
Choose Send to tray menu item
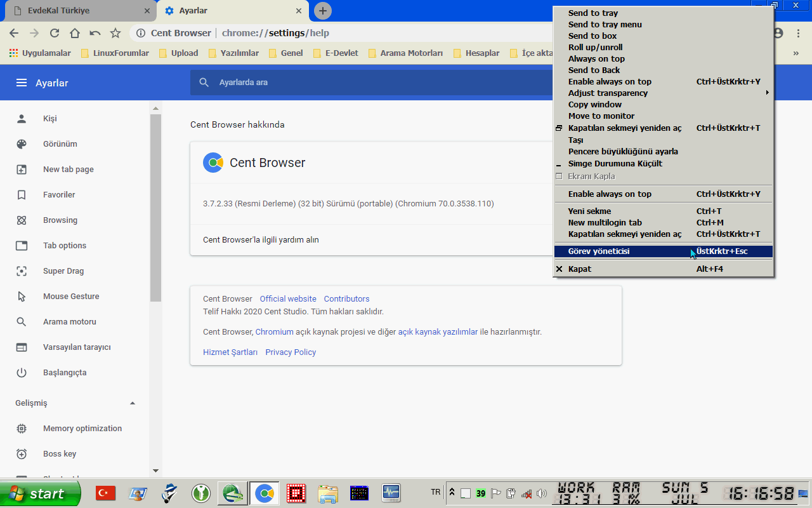[x=664, y=25]
